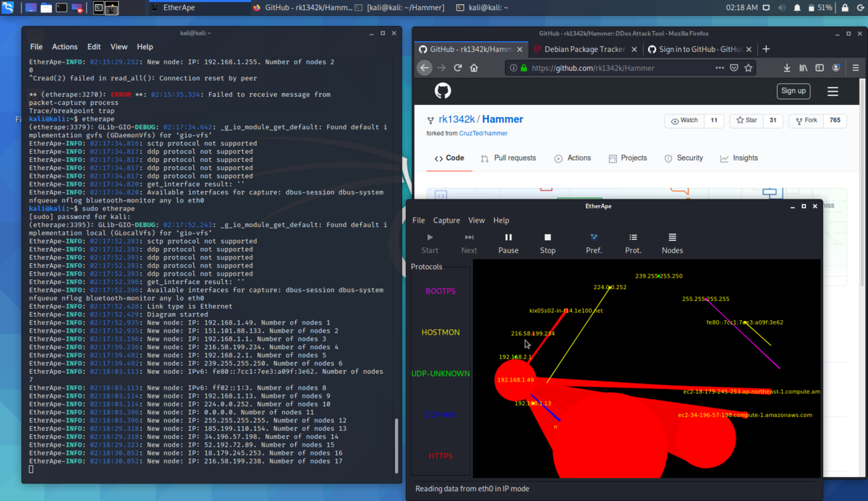Screen dimensions: 868x501
Task: Click the site information icon in URL bar
Action: click(514, 68)
